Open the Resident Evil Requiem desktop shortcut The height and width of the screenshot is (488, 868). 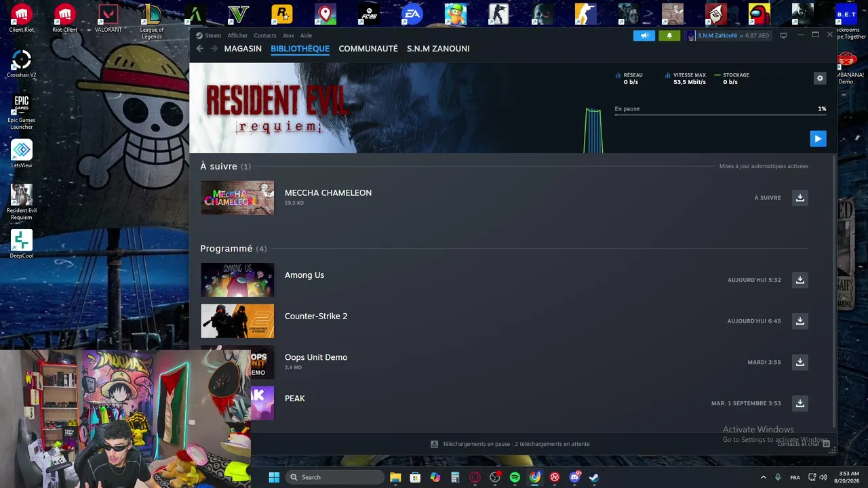(22, 202)
